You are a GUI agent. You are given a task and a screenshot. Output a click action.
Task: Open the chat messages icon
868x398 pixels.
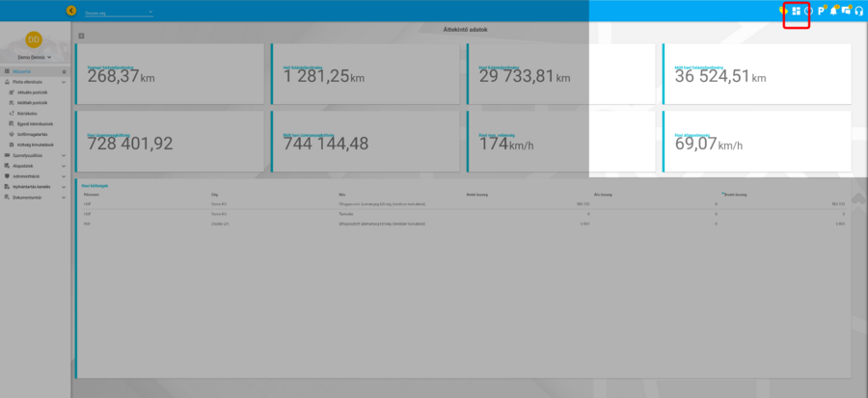click(x=846, y=11)
